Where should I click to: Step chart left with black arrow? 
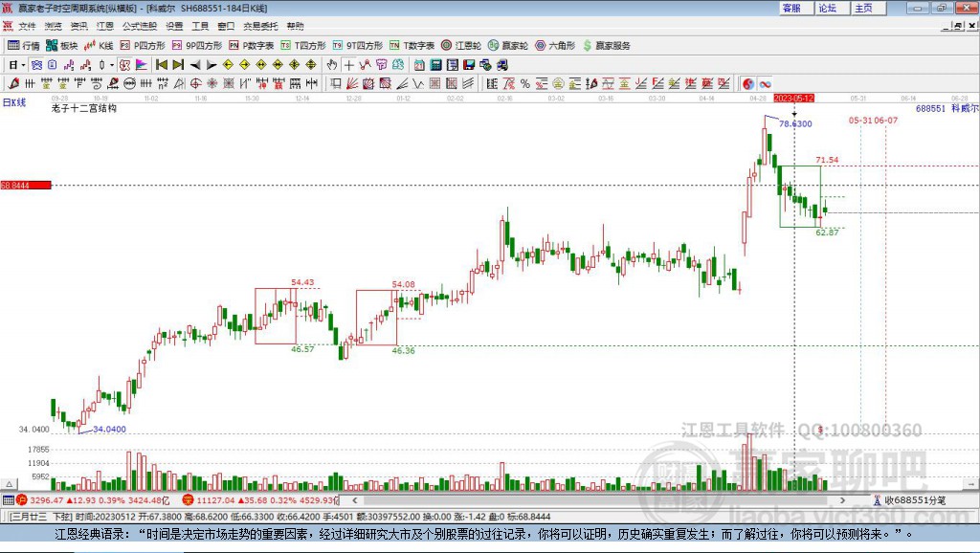(x=195, y=65)
